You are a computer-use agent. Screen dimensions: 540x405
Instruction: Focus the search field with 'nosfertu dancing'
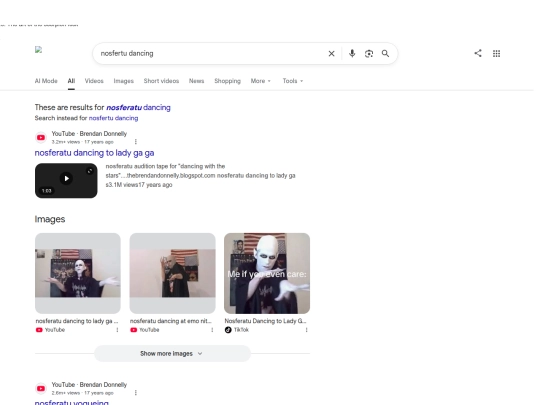click(x=210, y=53)
